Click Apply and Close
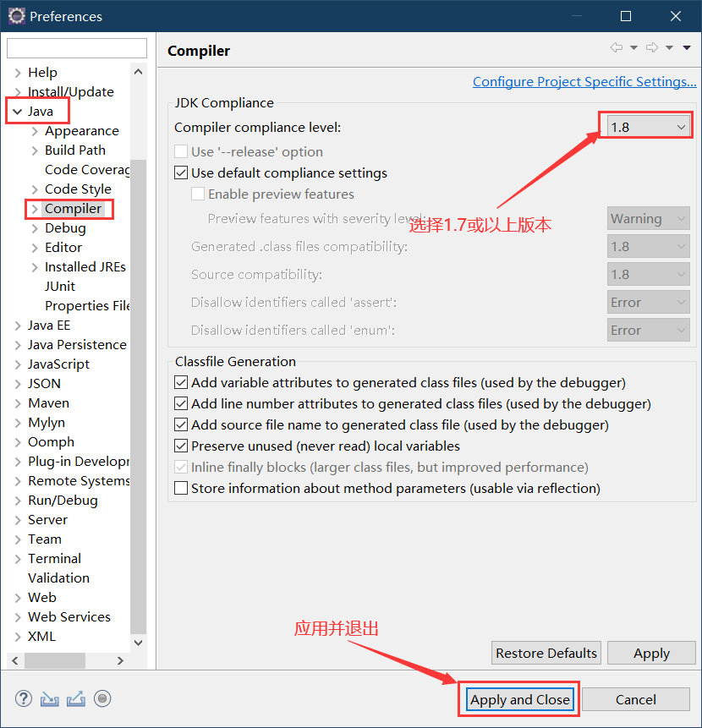702x728 pixels. pos(518,699)
